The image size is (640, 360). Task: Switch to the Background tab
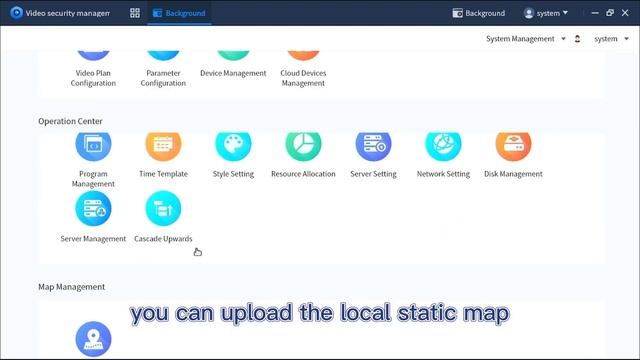179,13
